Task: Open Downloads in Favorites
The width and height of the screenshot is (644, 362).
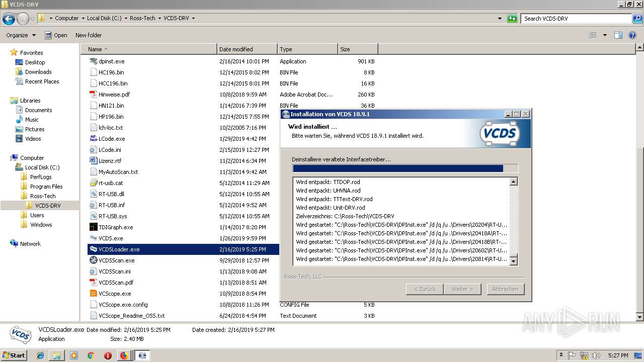Action: pyautogui.click(x=38, y=72)
